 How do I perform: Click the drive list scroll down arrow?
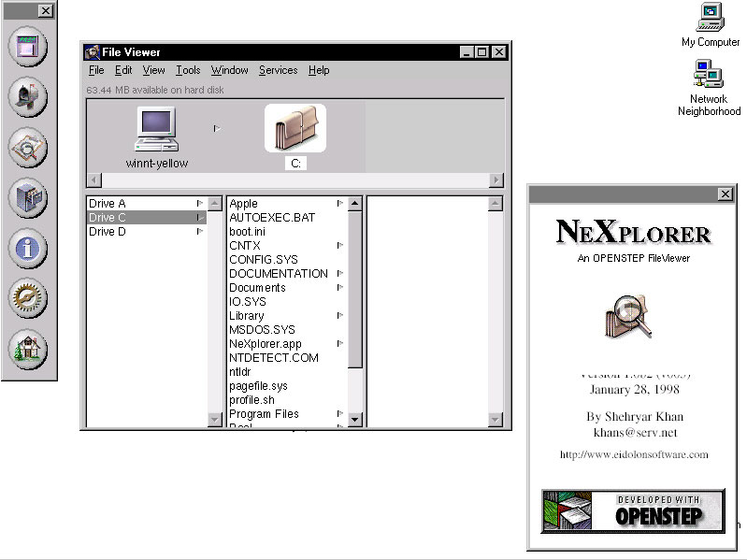[x=215, y=420]
